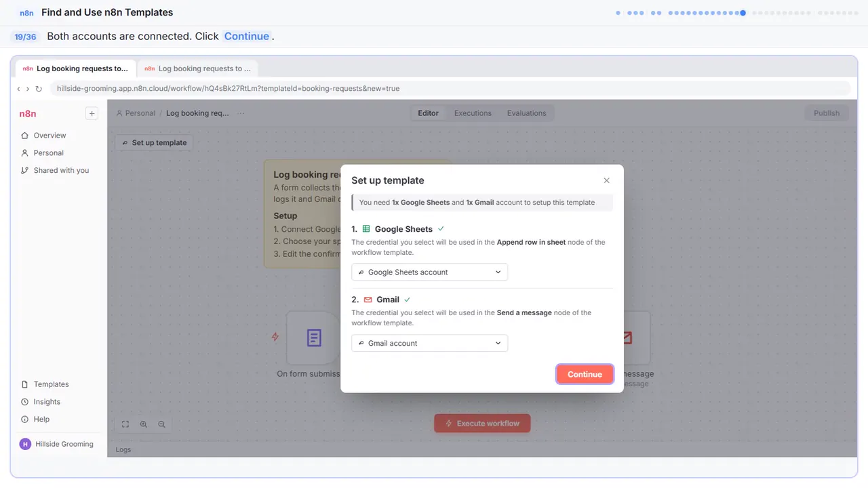868x488 pixels.
Task: Click the Gmail envelope icon in dialog
Action: pos(368,300)
